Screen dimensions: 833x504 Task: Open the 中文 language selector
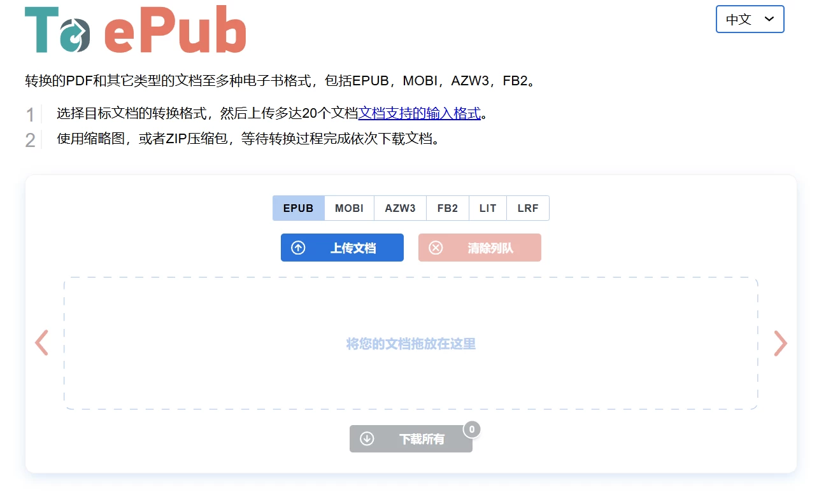pyautogui.click(x=750, y=20)
